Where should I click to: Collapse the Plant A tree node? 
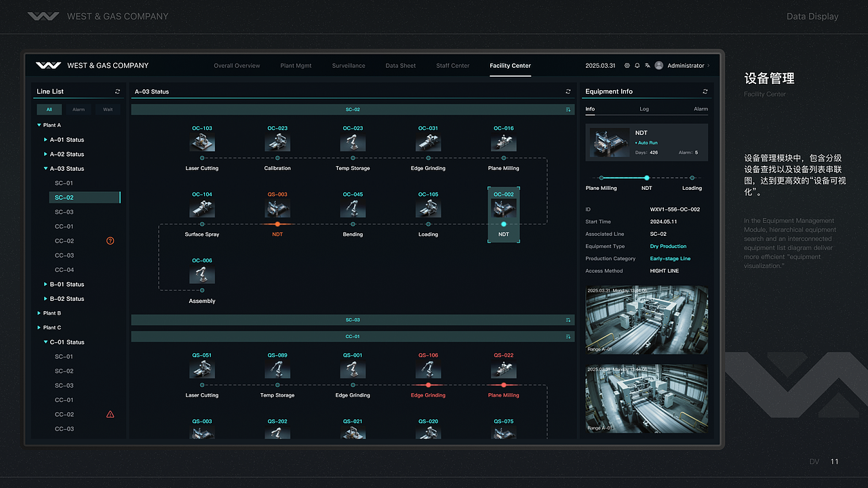pos(39,125)
